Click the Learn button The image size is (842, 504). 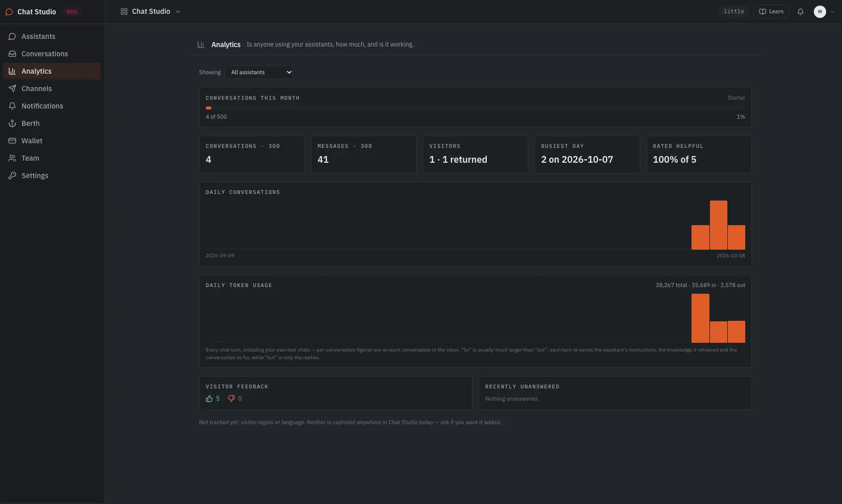coord(771,11)
